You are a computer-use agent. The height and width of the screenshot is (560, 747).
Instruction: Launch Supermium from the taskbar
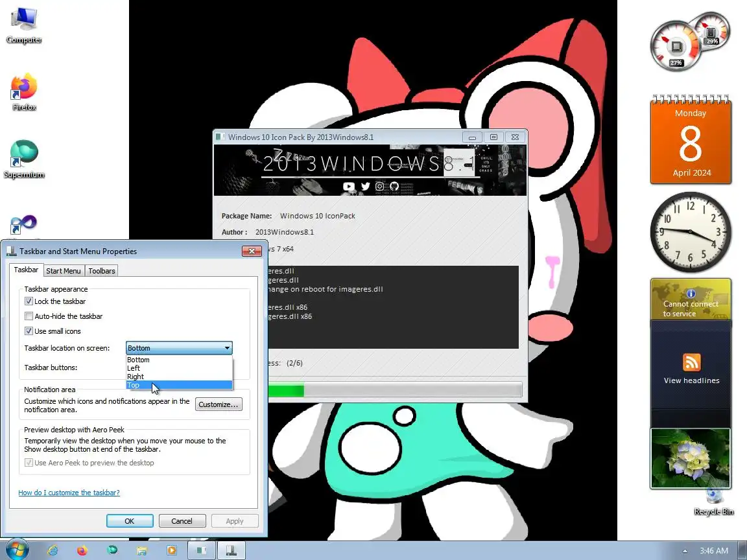click(x=112, y=550)
